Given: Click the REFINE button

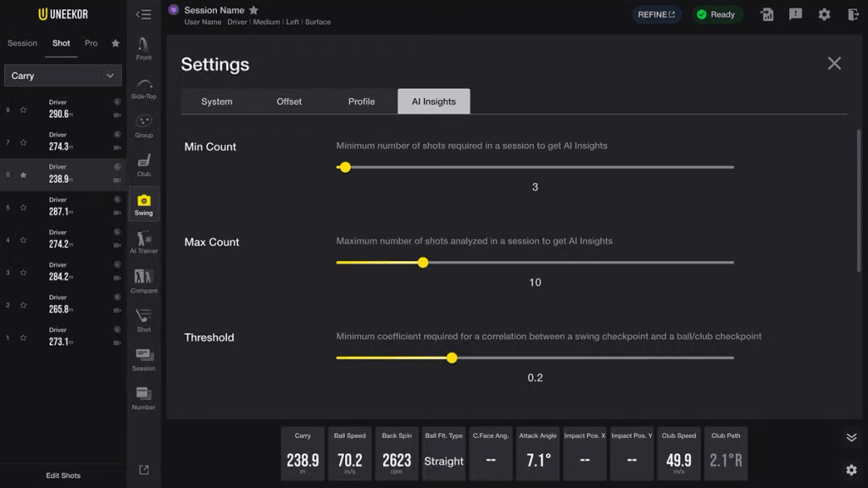Looking at the screenshot, I should [x=657, y=14].
